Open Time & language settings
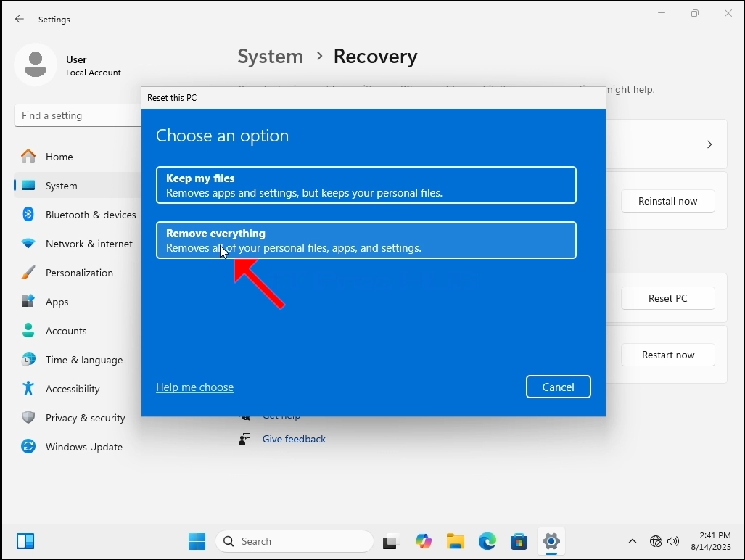This screenshot has height=560, width=745. tap(78, 360)
